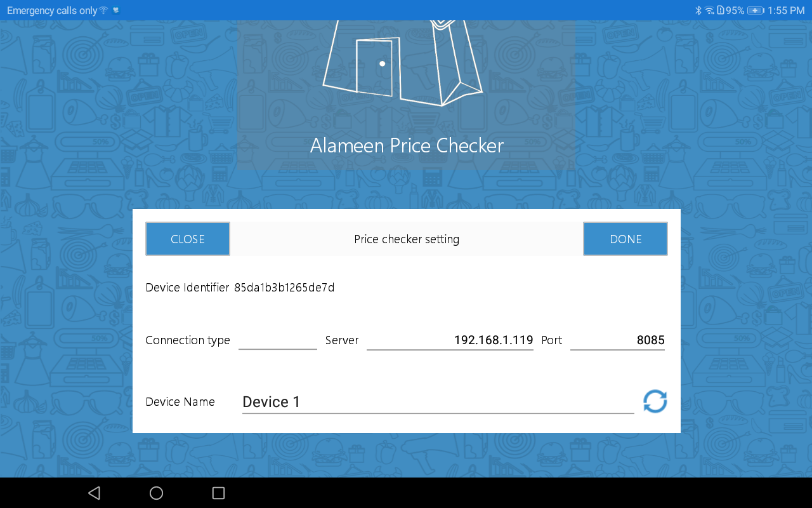
Task: Click the 'Connection type' label
Action: (188, 340)
